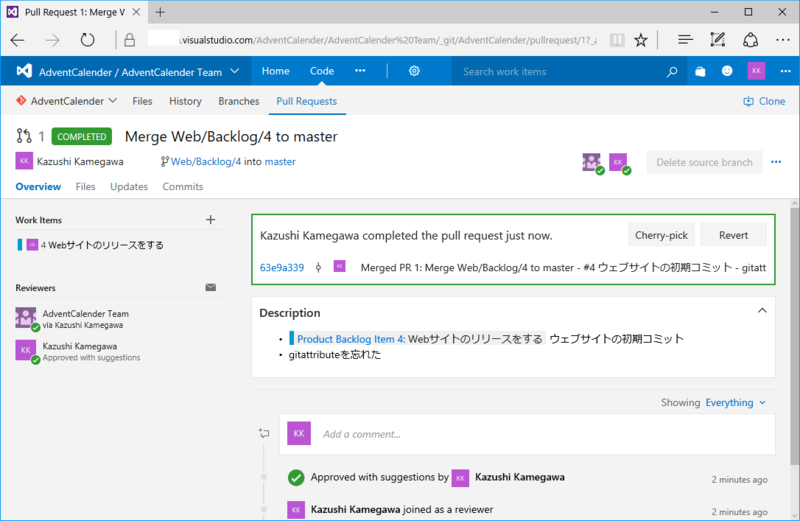Screen dimensions: 800x521
Task: Select the Overview tab of pull request
Action: (38, 187)
